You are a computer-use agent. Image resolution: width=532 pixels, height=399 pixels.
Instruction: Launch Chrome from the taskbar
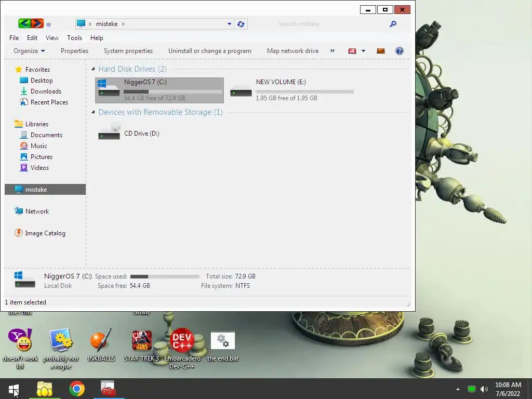(77, 389)
